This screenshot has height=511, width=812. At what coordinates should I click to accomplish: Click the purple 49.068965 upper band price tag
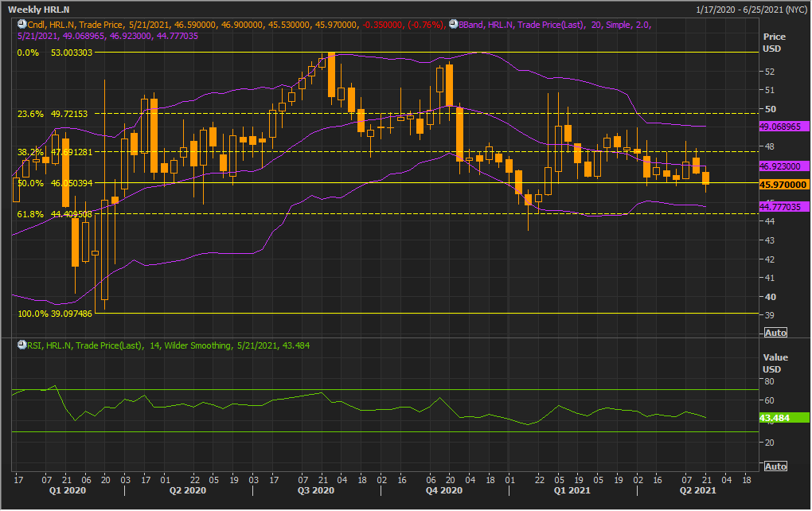click(784, 127)
